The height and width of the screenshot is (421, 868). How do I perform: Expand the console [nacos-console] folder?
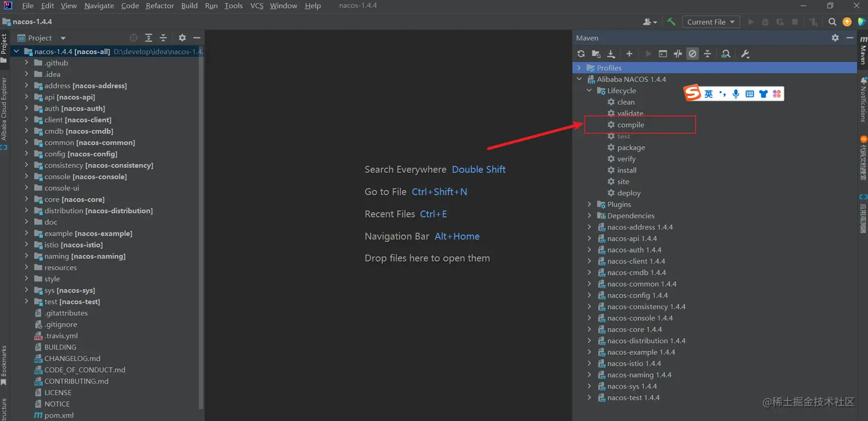[26, 176]
